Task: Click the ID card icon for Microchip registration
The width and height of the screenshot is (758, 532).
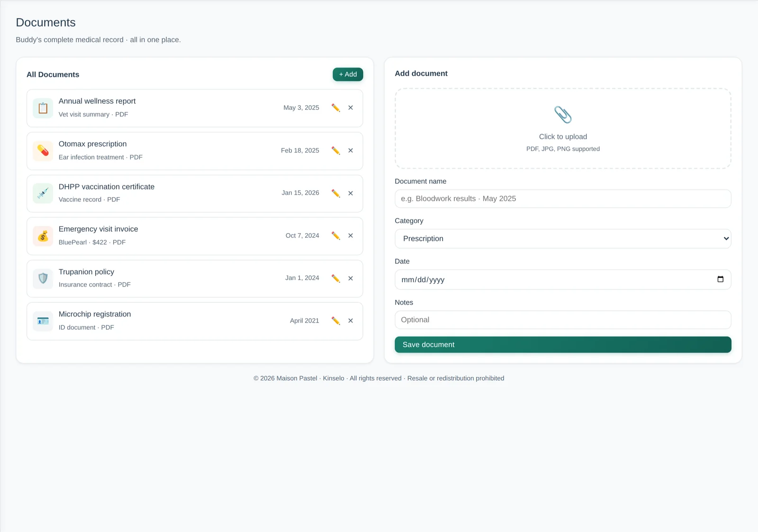Action: [43, 321]
